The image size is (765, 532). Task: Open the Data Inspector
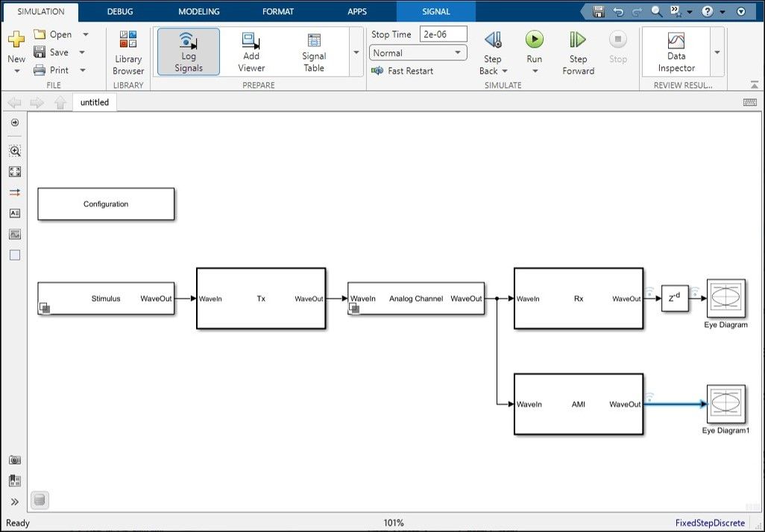point(675,51)
